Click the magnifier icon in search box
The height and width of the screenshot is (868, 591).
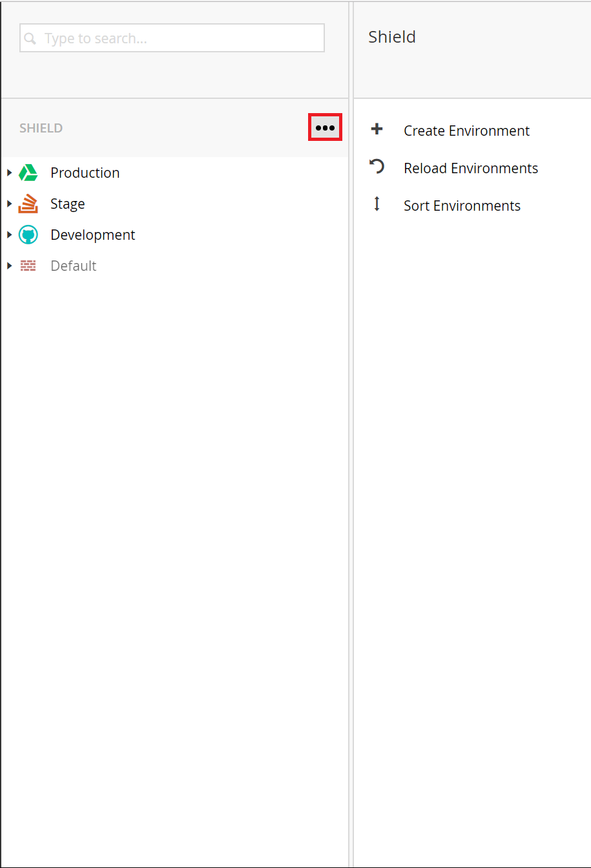(30, 39)
